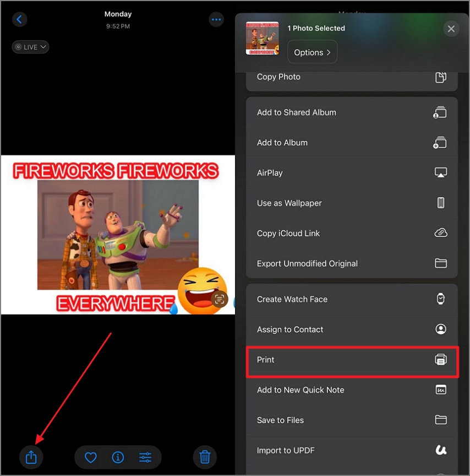Tap the Fireworks meme photo
Image resolution: width=470 pixels, height=476 pixels.
point(118,235)
